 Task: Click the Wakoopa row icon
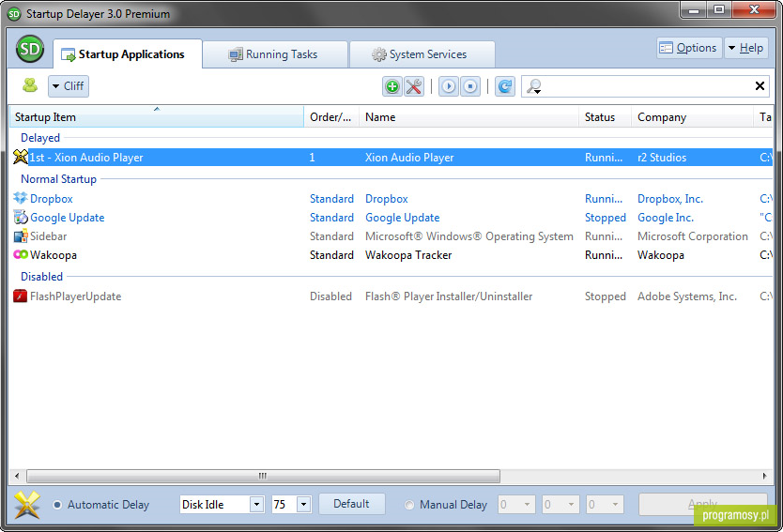[x=20, y=254]
